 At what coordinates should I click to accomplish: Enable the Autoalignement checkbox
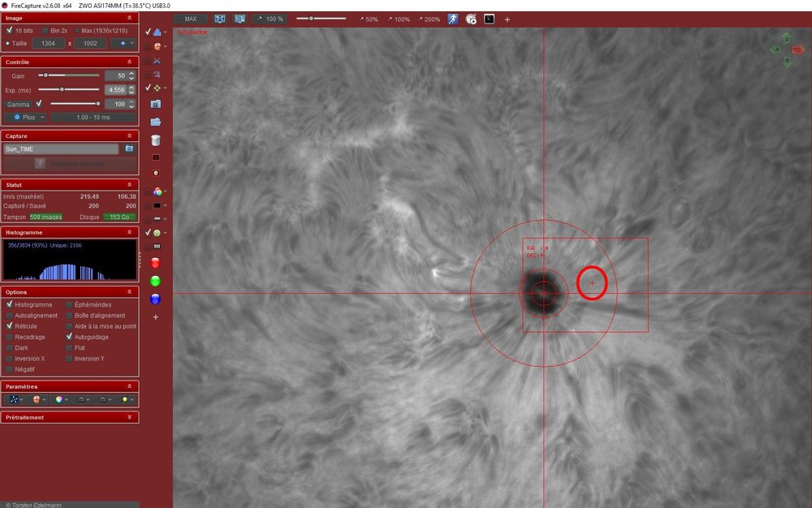click(x=9, y=316)
